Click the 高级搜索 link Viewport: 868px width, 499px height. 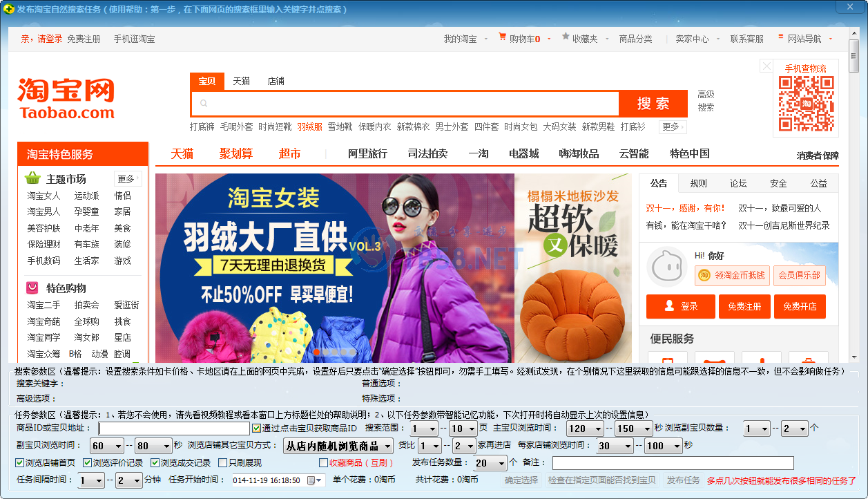(x=706, y=101)
